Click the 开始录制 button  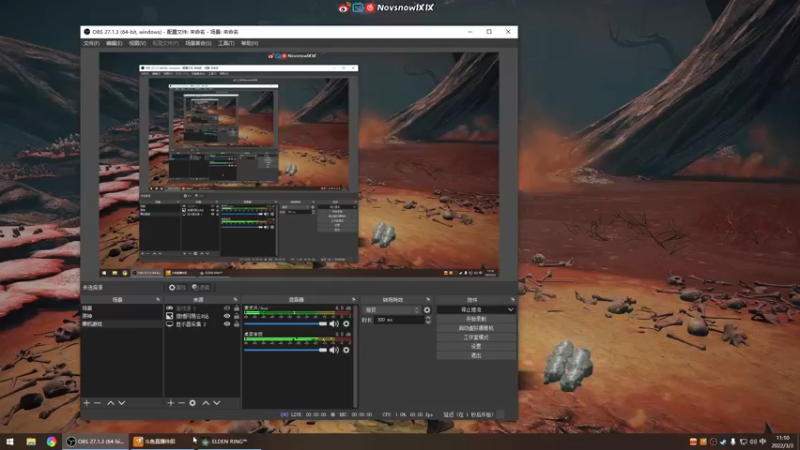(476, 319)
